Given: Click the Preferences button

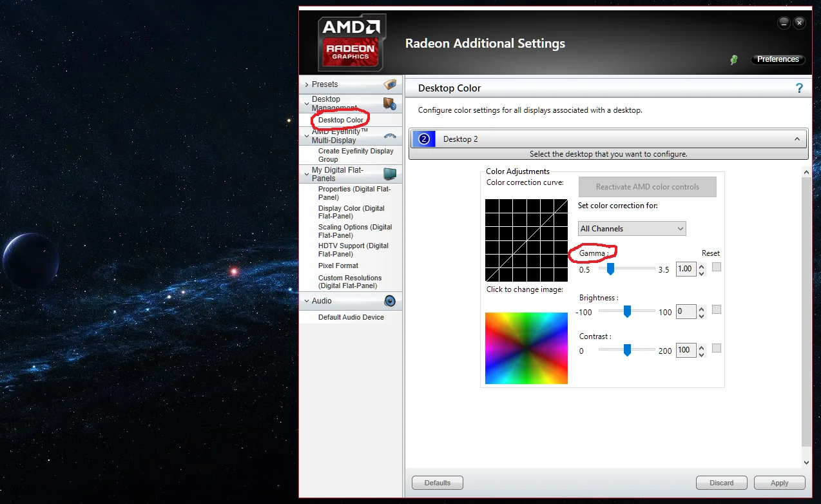Looking at the screenshot, I should [x=778, y=59].
